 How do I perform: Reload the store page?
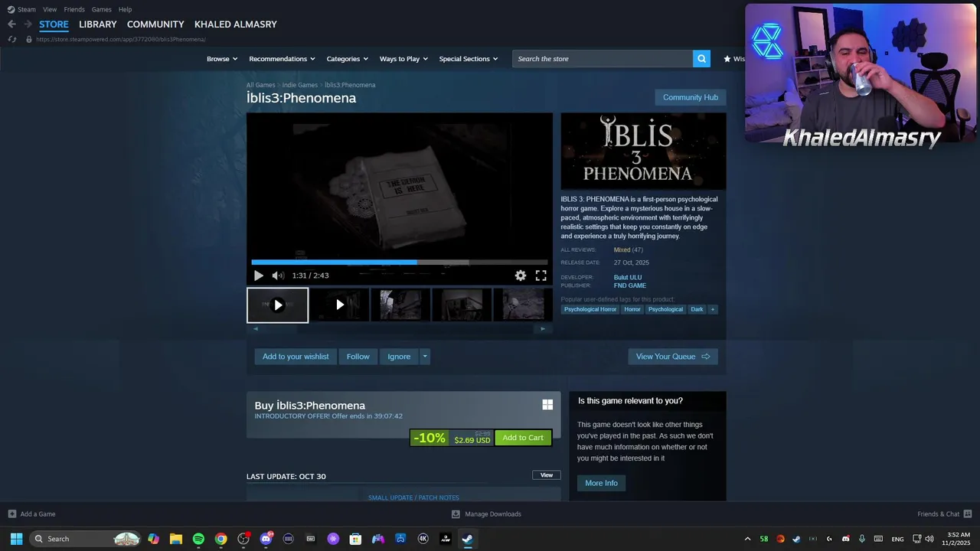(11, 39)
